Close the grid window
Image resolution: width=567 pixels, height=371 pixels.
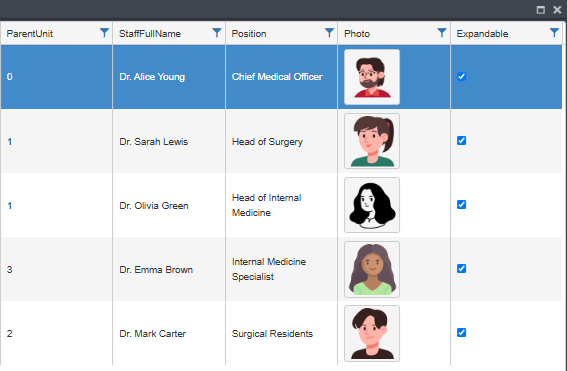tap(557, 10)
